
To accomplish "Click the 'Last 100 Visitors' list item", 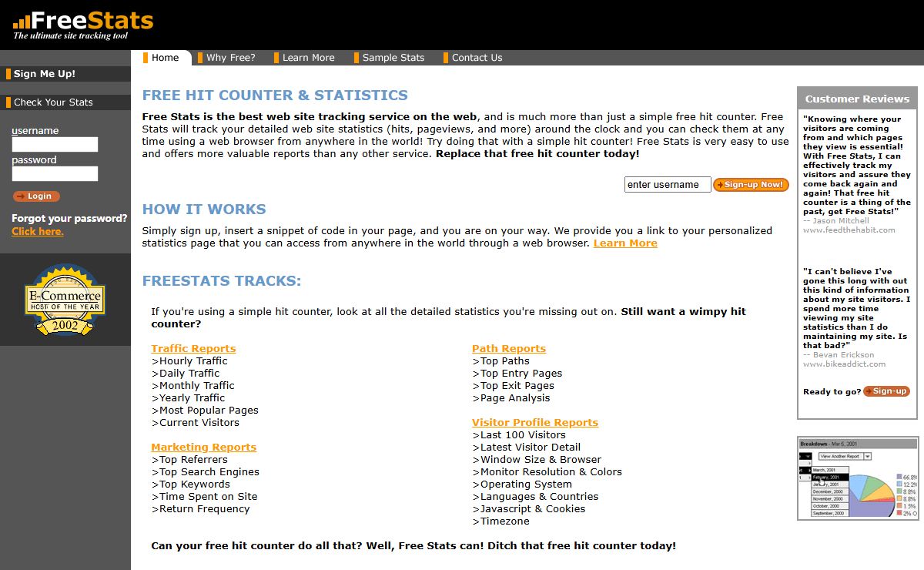I will pyautogui.click(x=519, y=435).
